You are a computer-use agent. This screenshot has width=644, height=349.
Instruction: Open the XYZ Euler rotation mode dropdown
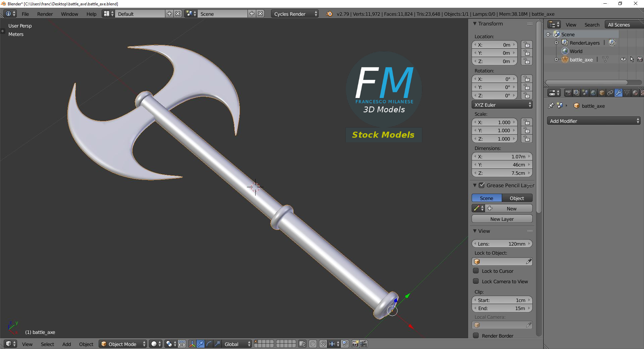(502, 105)
